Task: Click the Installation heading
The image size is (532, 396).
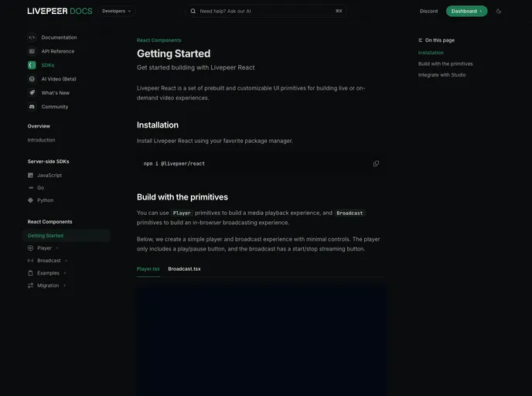Action: (x=158, y=125)
